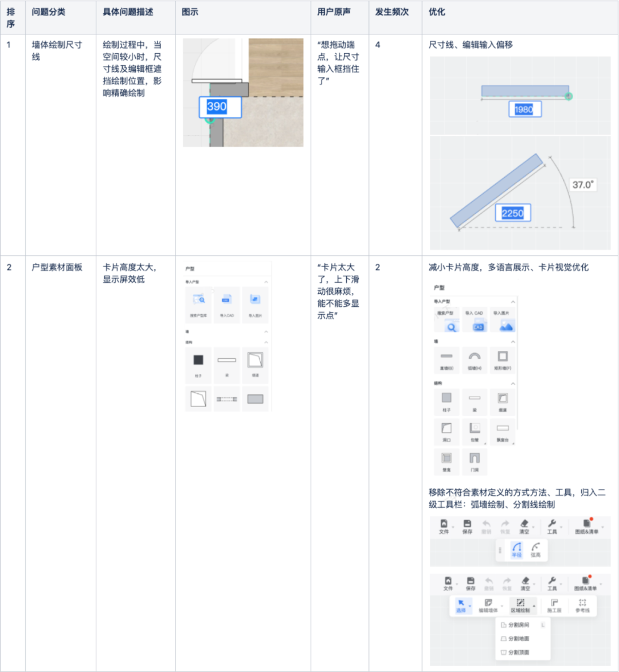Click the 弧墙 arc wall card
This screenshot has width=619, height=672.
pyautogui.click(x=474, y=361)
